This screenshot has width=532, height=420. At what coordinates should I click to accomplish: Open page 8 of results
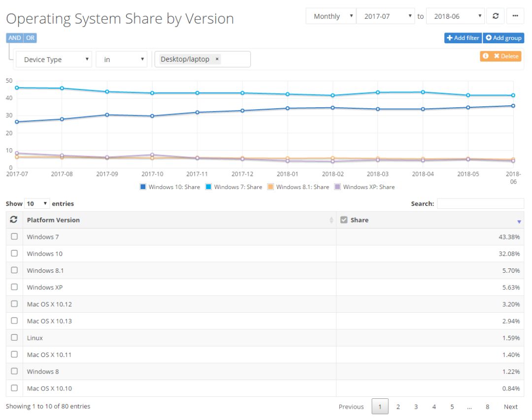tap(487, 406)
